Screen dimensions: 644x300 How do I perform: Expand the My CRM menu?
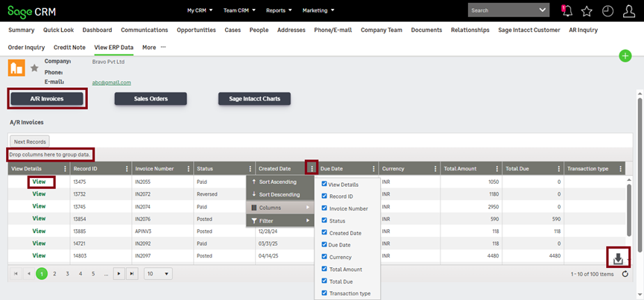(200, 10)
